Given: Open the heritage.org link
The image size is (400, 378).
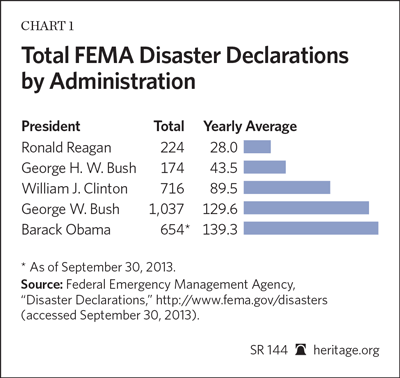Looking at the screenshot, I should click(x=346, y=350).
